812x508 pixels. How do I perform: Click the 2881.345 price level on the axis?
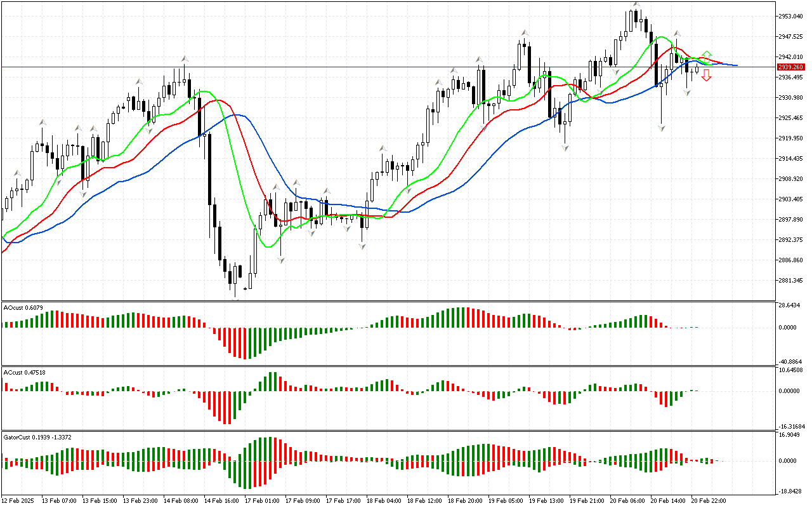click(792, 281)
